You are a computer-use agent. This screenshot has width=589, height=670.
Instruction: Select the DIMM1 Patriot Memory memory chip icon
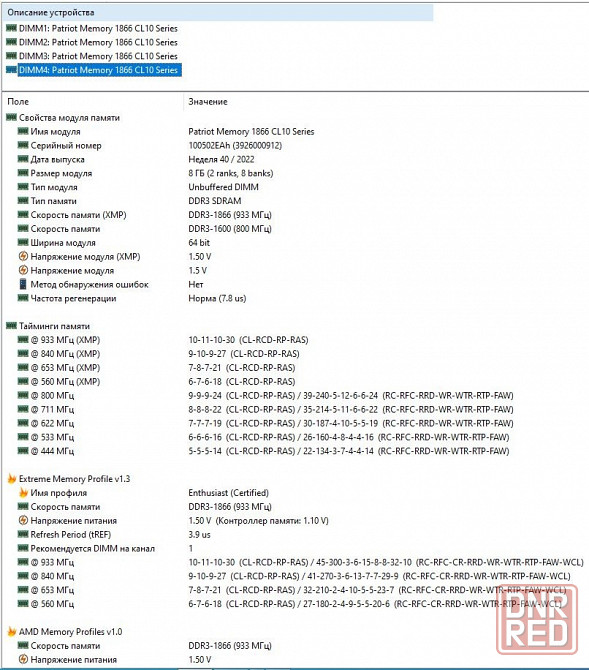tap(12, 28)
